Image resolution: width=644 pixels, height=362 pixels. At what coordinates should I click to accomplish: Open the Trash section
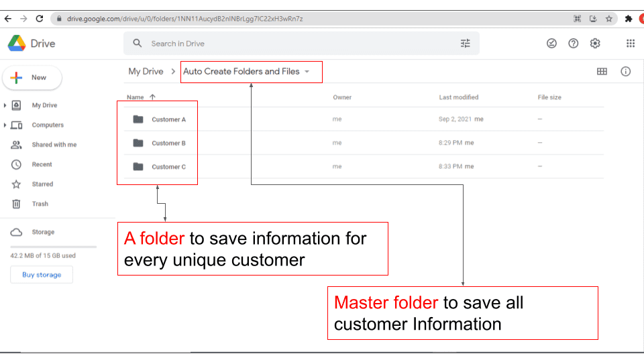tap(40, 204)
